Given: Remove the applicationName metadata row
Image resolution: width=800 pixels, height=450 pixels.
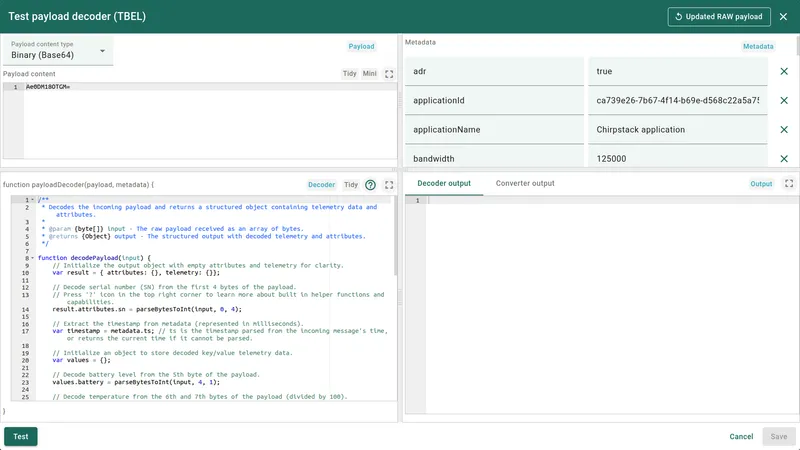Looking at the screenshot, I should (784, 130).
